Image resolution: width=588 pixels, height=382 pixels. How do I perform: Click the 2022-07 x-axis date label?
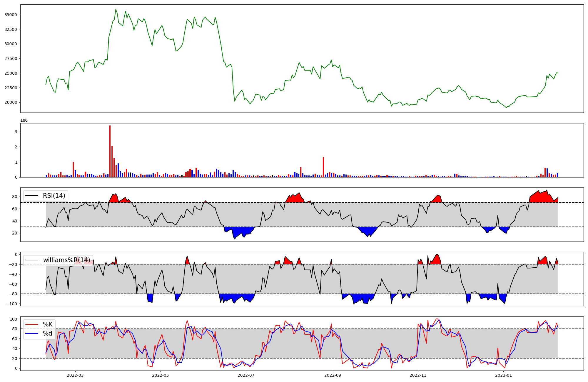pyautogui.click(x=246, y=375)
